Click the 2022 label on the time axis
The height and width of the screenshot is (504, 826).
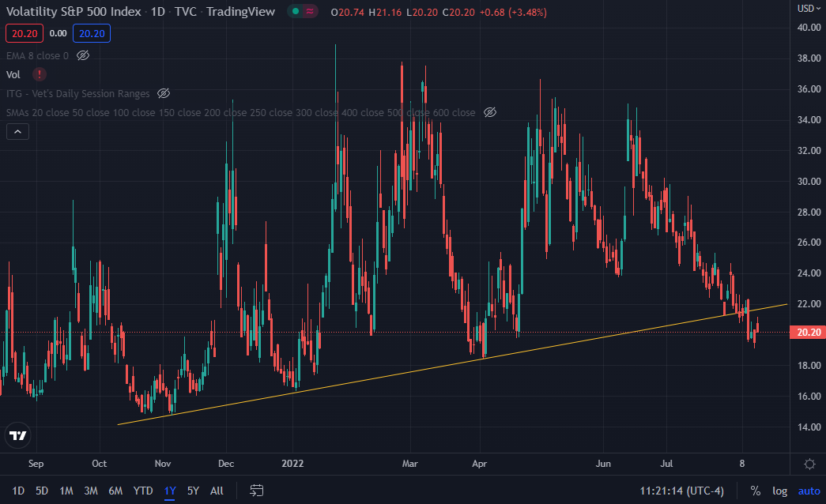point(292,464)
